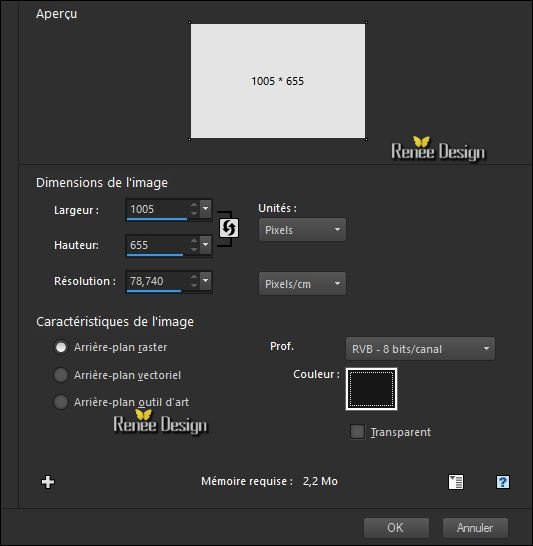The image size is (533, 546).
Task: Increase the Largeur value with up arrow
Action: [194, 205]
